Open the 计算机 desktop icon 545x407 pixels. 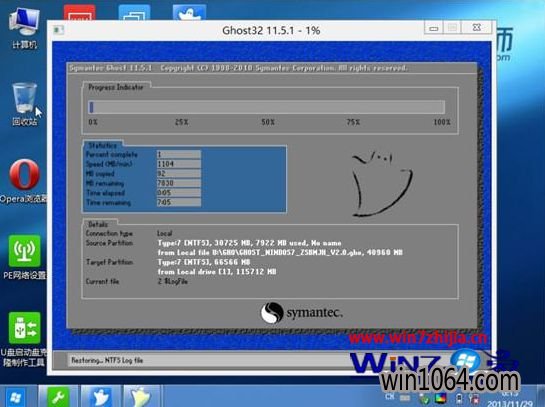(x=24, y=29)
